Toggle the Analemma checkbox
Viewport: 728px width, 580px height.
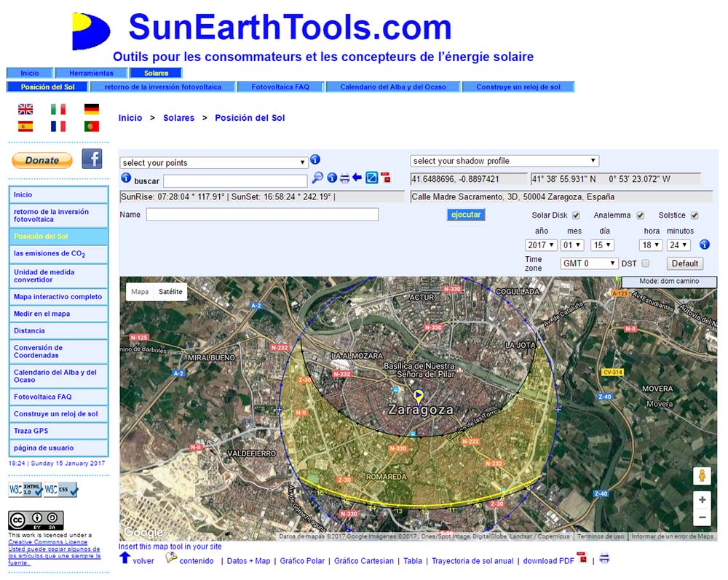pyautogui.click(x=640, y=215)
